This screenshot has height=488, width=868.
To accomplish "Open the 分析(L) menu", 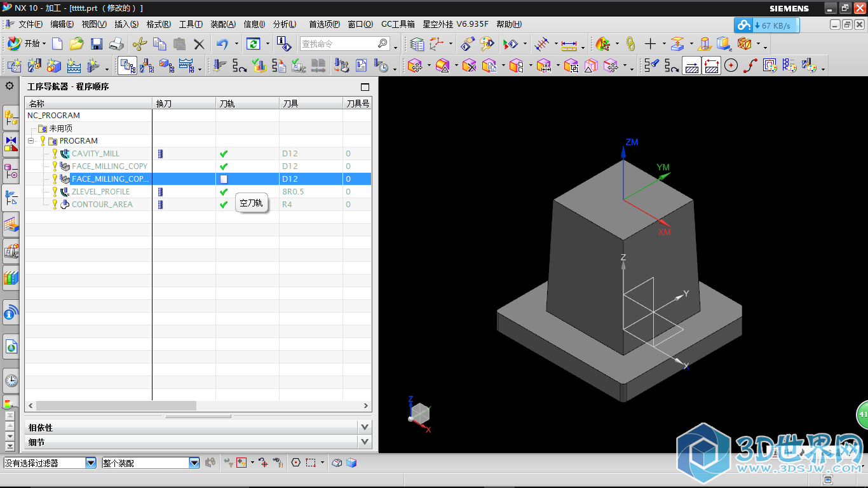I will tap(285, 24).
